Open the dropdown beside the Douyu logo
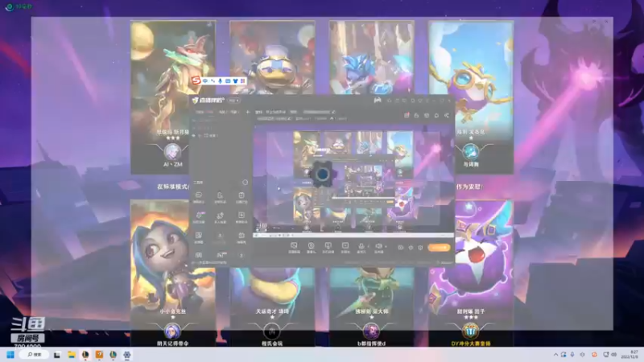644x362 pixels. click(x=233, y=100)
